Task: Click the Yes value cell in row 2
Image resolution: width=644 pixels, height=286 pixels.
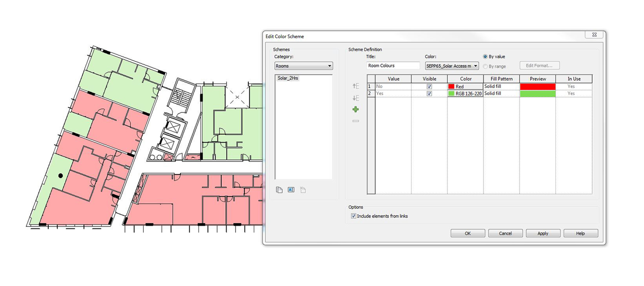Action: pyautogui.click(x=393, y=94)
